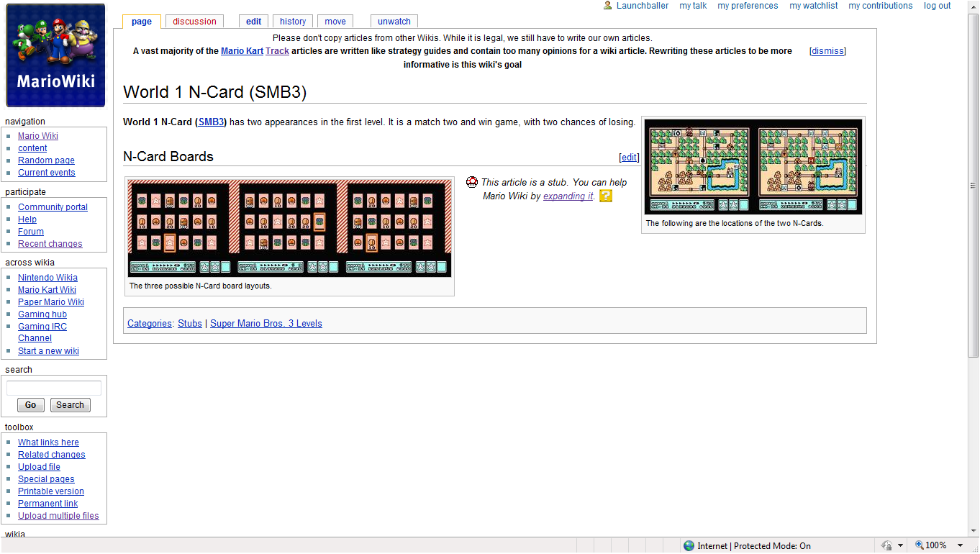Open the page tab
980x554 pixels.
click(142, 22)
